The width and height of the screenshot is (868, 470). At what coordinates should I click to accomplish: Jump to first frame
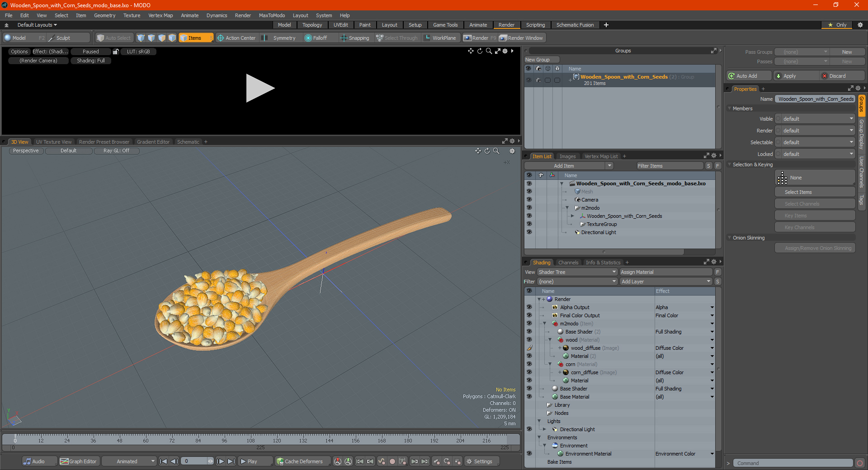(164, 461)
